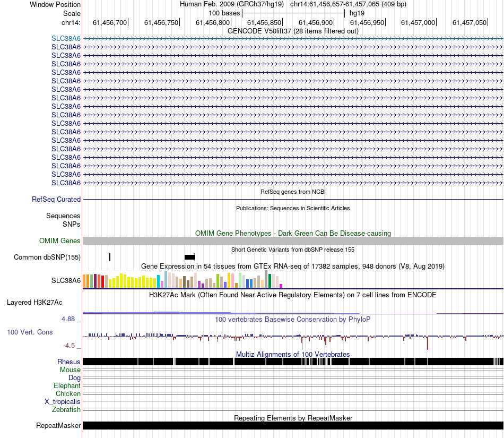
Task: Click the 'chr14:' ruler label
Action: pyautogui.click(x=71, y=22)
